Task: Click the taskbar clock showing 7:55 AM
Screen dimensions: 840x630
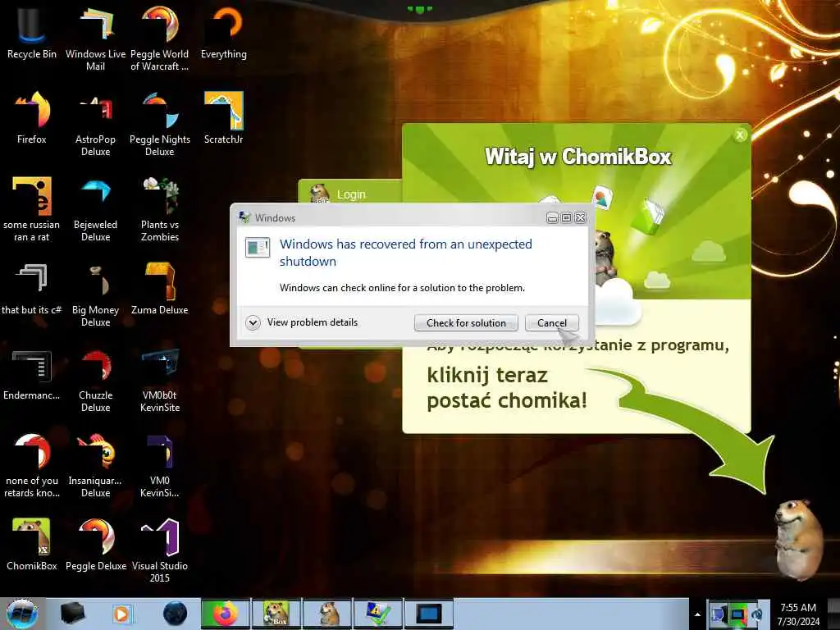Action: 798,614
